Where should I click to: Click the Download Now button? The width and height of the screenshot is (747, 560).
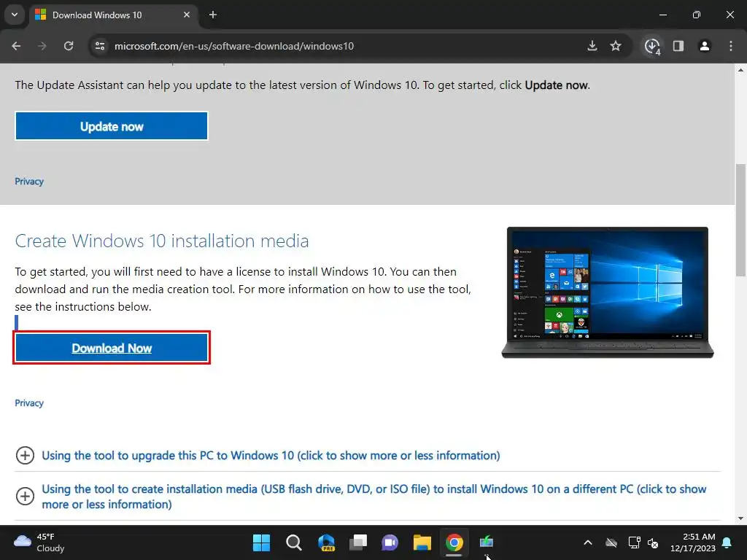(x=112, y=348)
